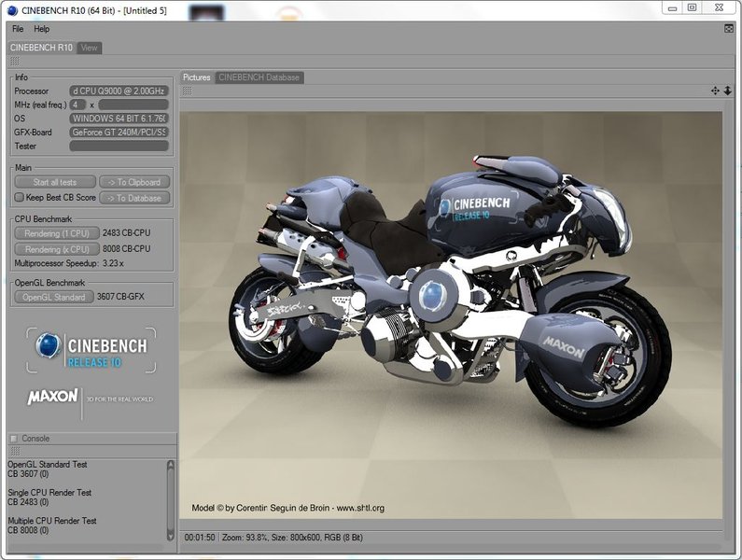Viewport: 742px width, 560px height.
Task: Click 'Single CPU Render Test' console line
Action: point(49,492)
